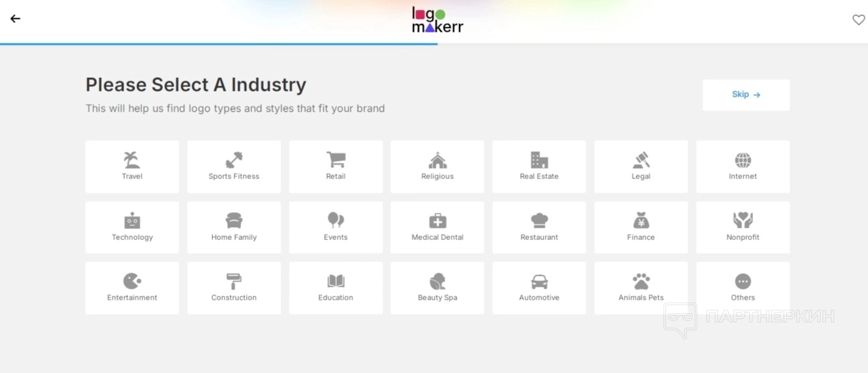The width and height of the screenshot is (868, 373).
Task: Click the Legal gavel icon
Action: pos(641,160)
